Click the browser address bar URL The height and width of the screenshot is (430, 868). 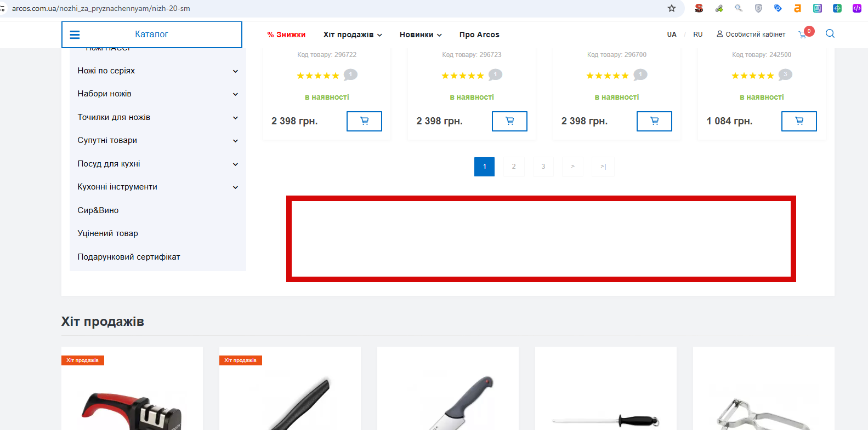[101, 8]
